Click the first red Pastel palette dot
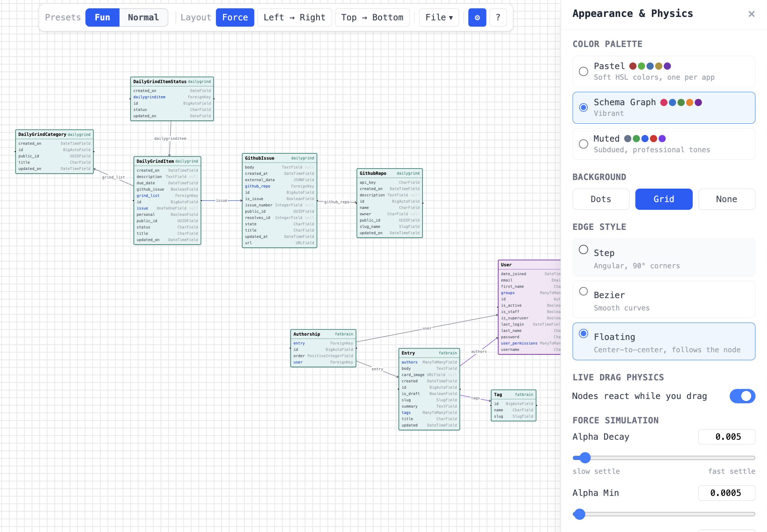The height and width of the screenshot is (532, 767). [x=632, y=66]
